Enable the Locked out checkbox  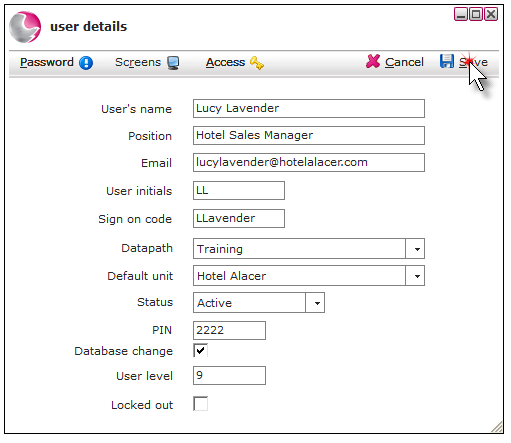point(200,404)
